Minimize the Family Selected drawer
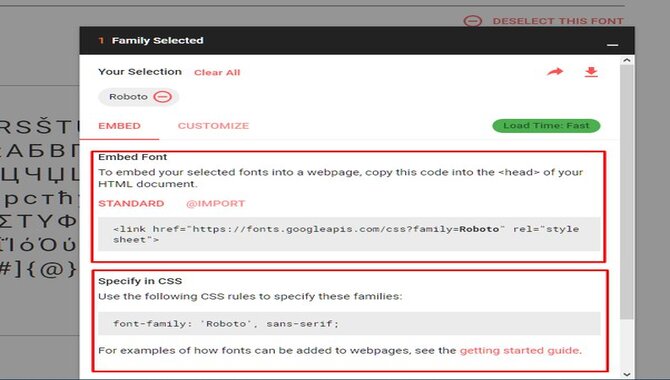The width and height of the screenshot is (670, 380). [612, 44]
